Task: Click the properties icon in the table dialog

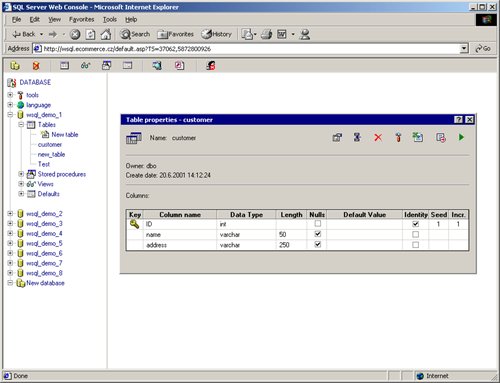Action: pyautogui.click(x=337, y=137)
